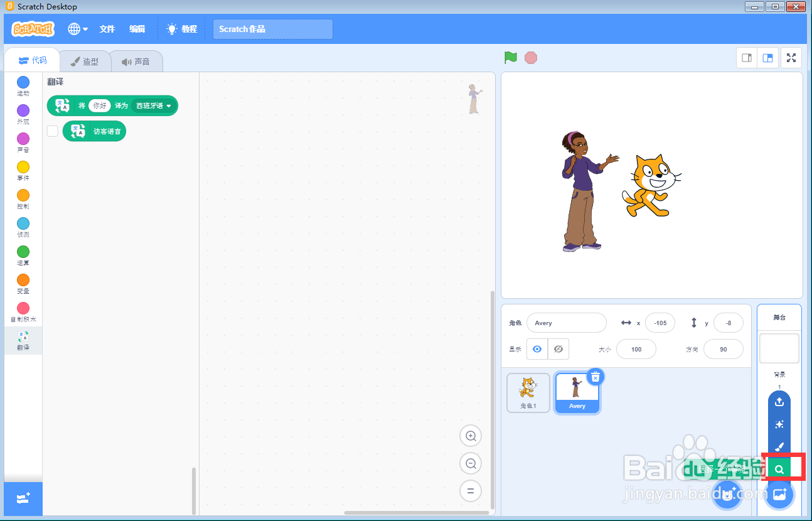
Task: Switch to small stage layout
Action: (747, 58)
